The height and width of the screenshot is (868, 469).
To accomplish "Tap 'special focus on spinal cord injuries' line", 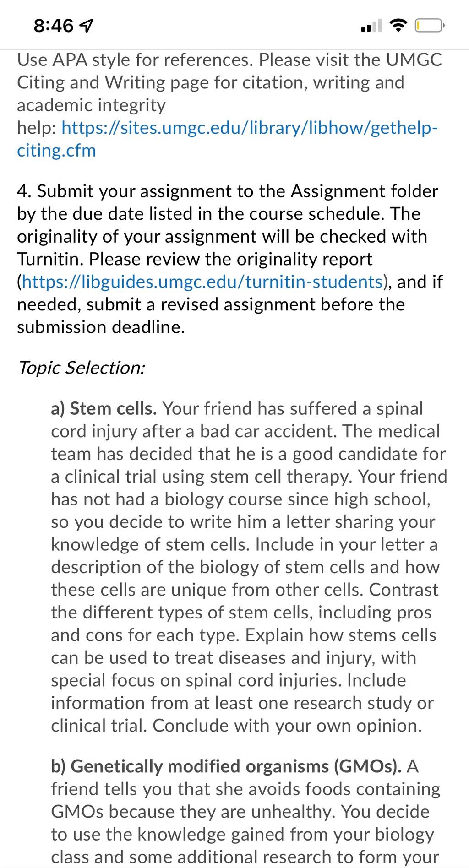I will (x=229, y=680).
